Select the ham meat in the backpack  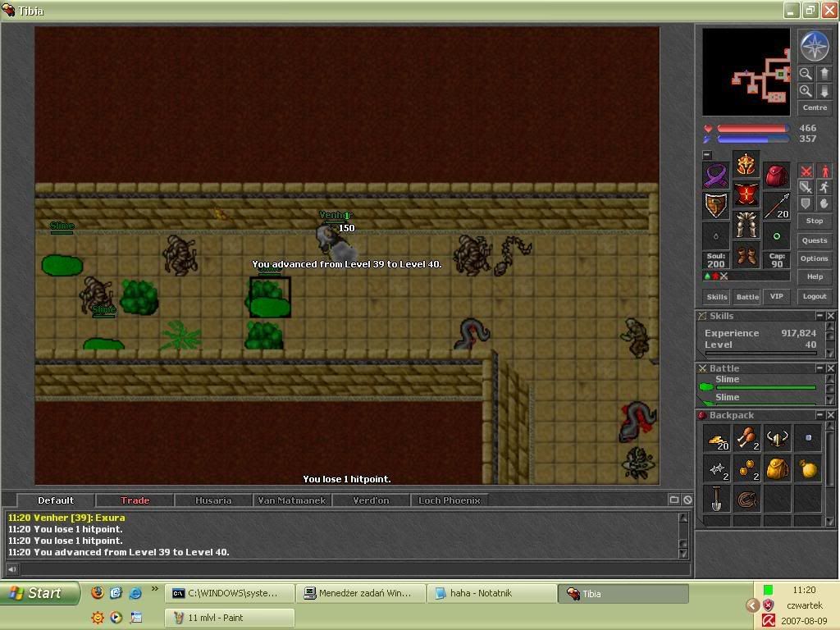coord(746,439)
